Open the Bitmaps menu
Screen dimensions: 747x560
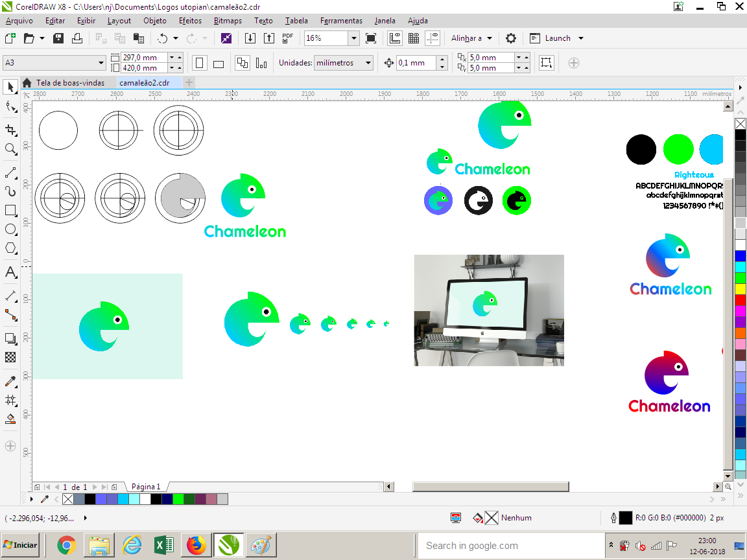click(228, 21)
